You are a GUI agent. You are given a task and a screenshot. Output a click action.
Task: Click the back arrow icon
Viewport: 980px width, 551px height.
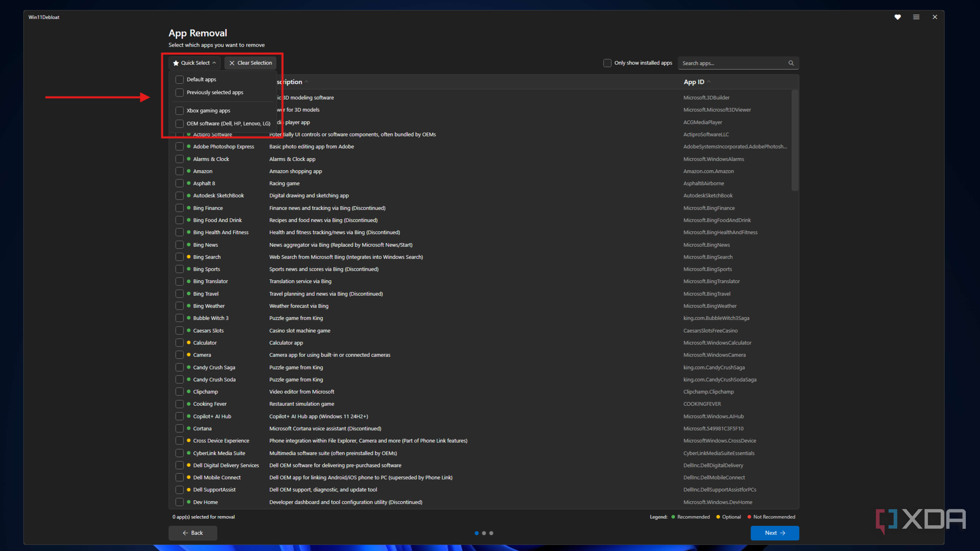(185, 533)
